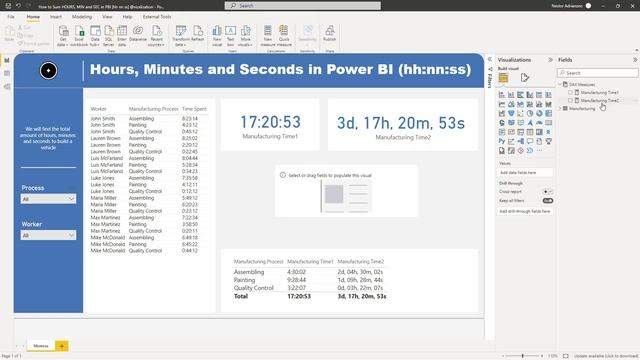Click the Total row in the summary table
This screenshot has width=640, height=360.
tap(310, 296)
